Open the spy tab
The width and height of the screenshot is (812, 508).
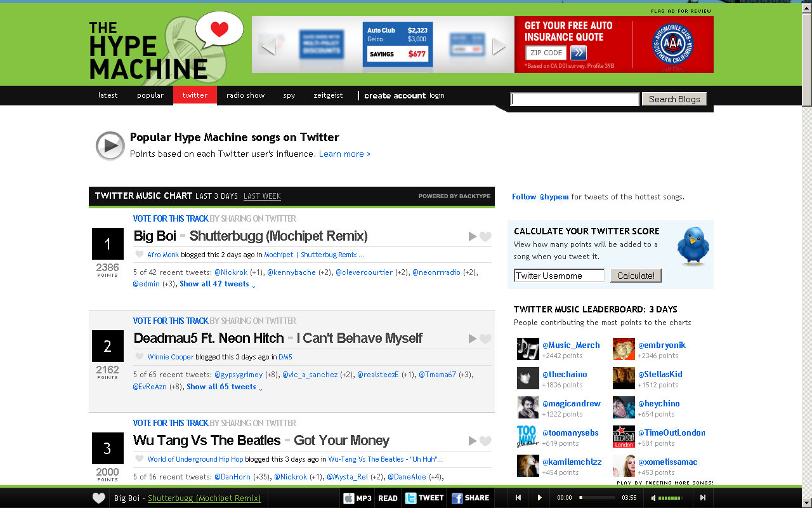[x=289, y=95]
